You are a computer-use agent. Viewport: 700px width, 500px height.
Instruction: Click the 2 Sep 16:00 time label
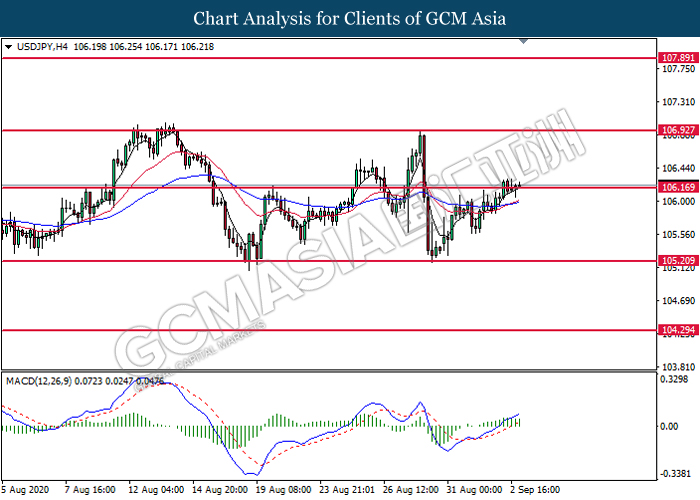pyautogui.click(x=535, y=490)
